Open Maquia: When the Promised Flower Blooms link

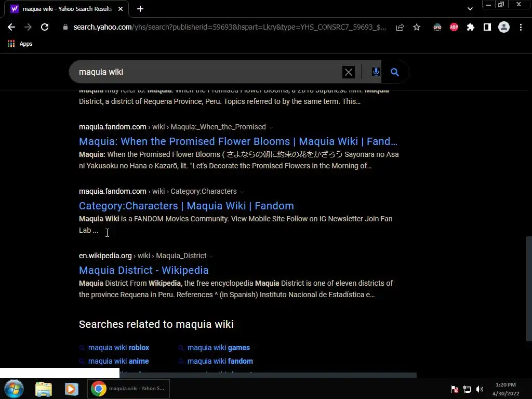click(x=238, y=141)
